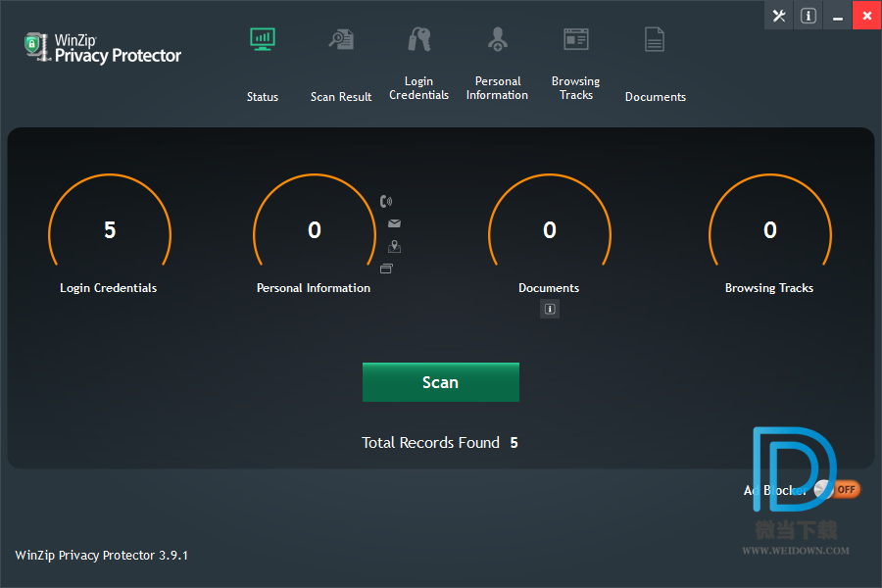Switch to the Status tab label
Screen dimensions: 882x588
[x=263, y=97]
